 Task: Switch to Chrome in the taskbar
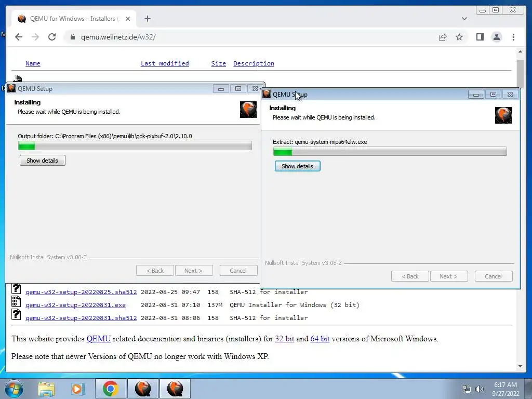pyautogui.click(x=110, y=389)
